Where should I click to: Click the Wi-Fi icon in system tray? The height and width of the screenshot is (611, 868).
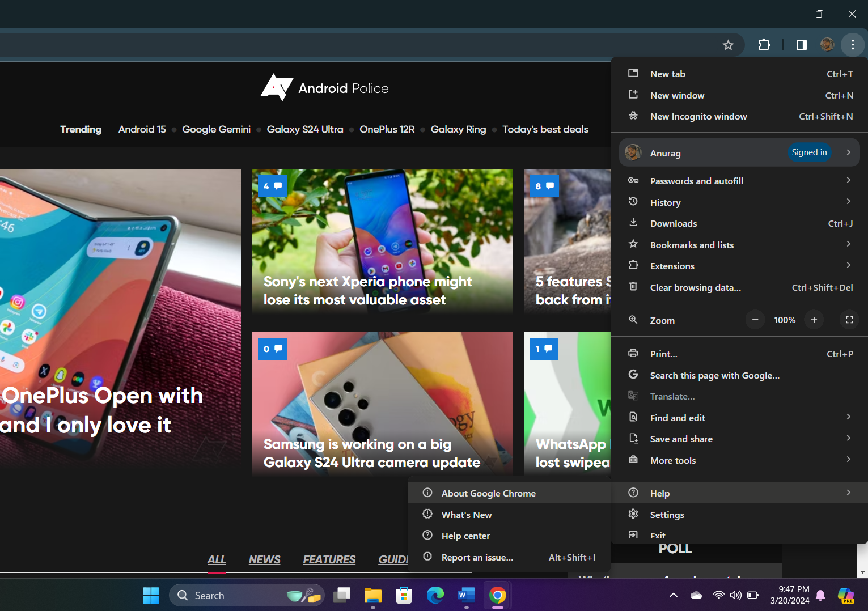click(718, 595)
